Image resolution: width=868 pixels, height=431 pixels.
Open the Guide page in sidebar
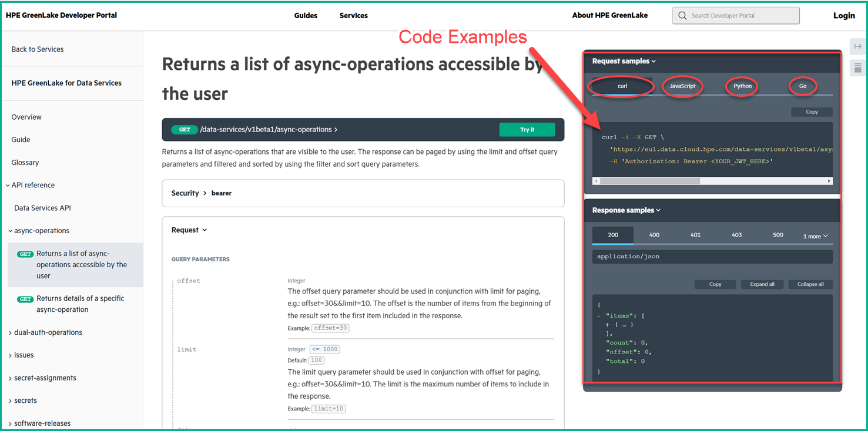pyautogui.click(x=21, y=140)
